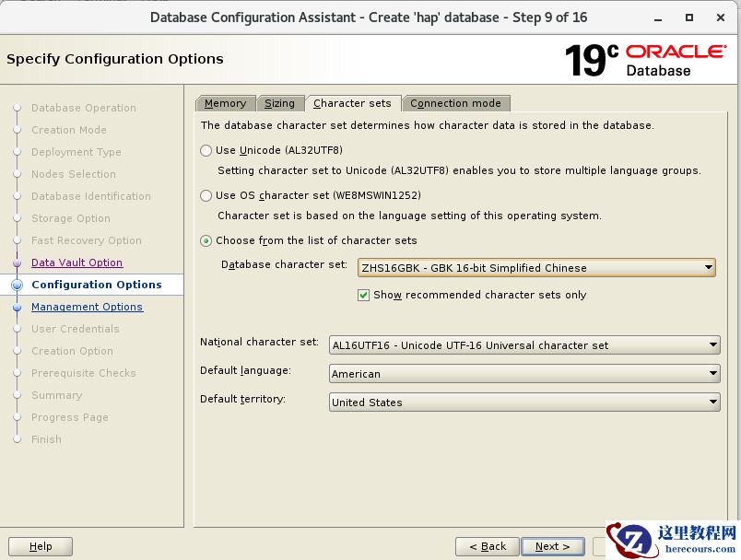Switch to the Memory tab
Image resolution: width=741 pixels, height=560 pixels.
(226, 103)
